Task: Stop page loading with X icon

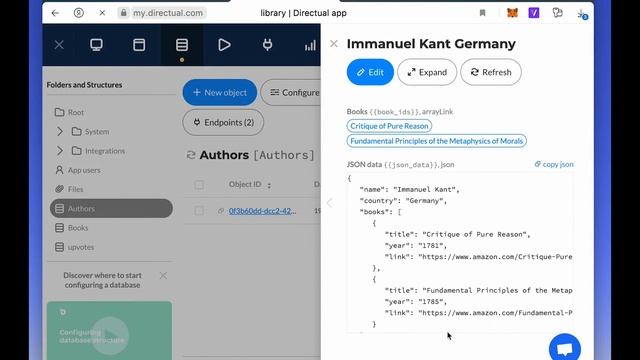Action: coord(102,13)
